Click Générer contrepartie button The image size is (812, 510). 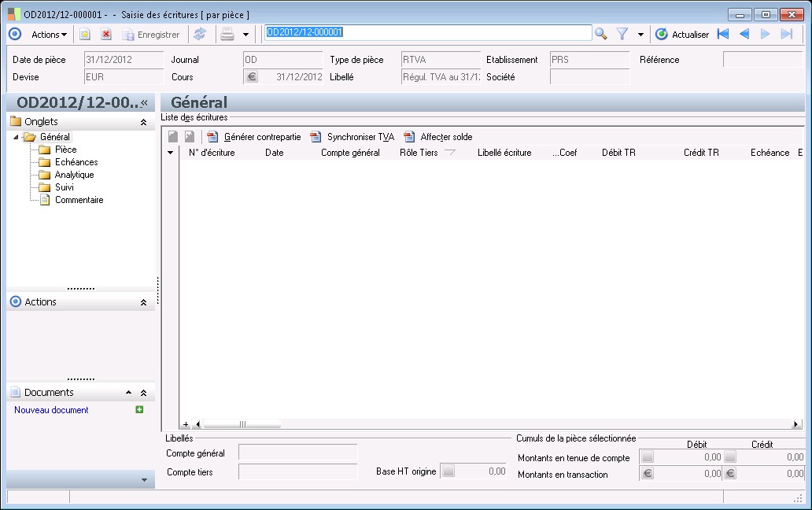tap(254, 137)
